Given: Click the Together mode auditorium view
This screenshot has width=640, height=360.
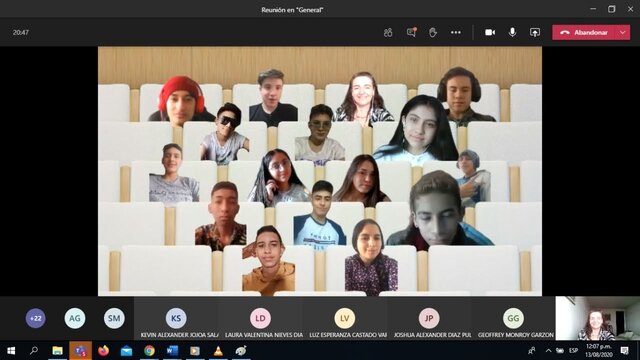Looking at the screenshot, I should (320, 171).
